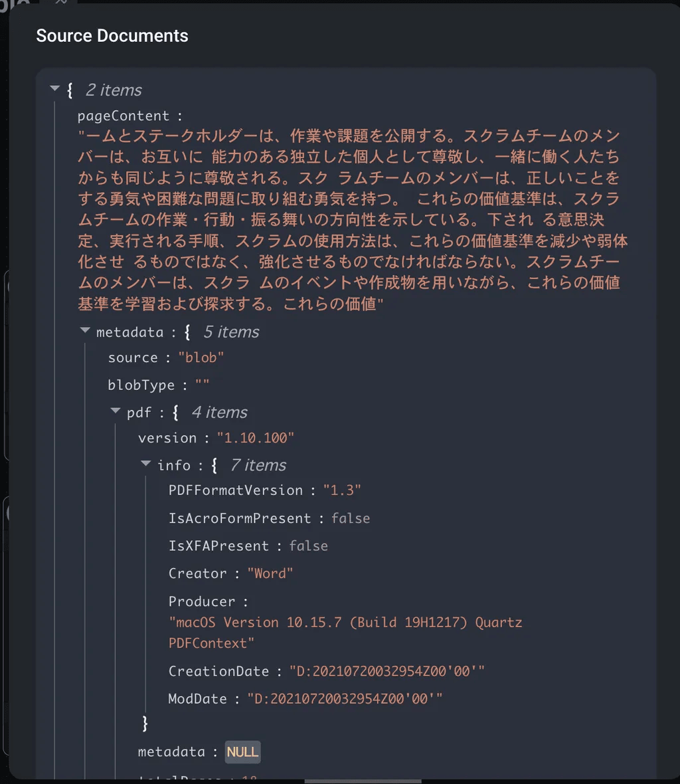Select the version "1.10.100" value

[x=256, y=438]
